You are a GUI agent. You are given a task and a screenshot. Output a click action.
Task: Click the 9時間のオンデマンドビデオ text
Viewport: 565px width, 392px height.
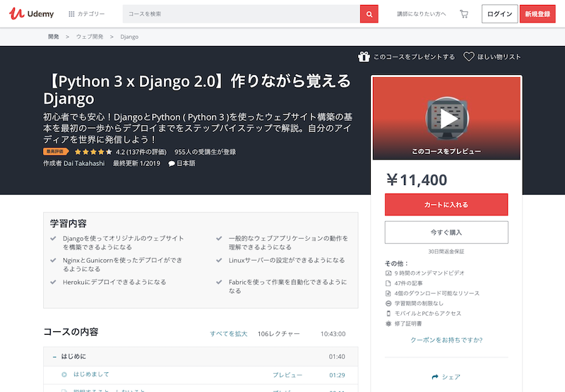pos(429,273)
